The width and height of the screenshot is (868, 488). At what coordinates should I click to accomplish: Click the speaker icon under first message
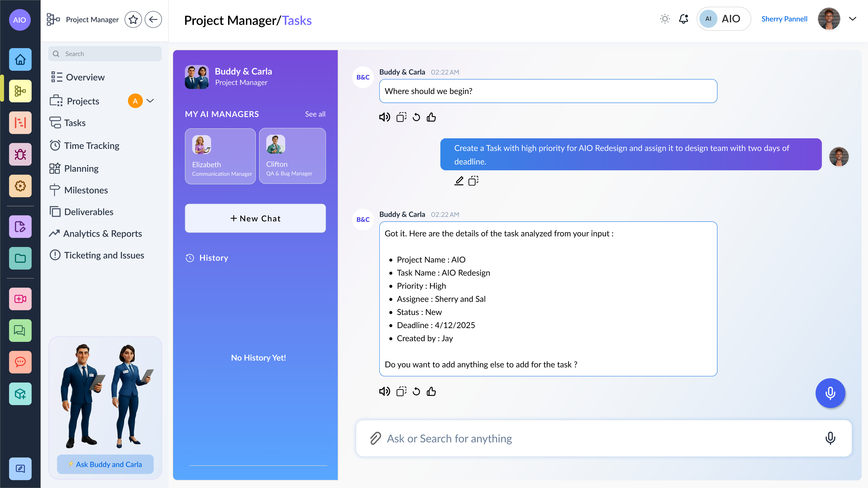[384, 117]
